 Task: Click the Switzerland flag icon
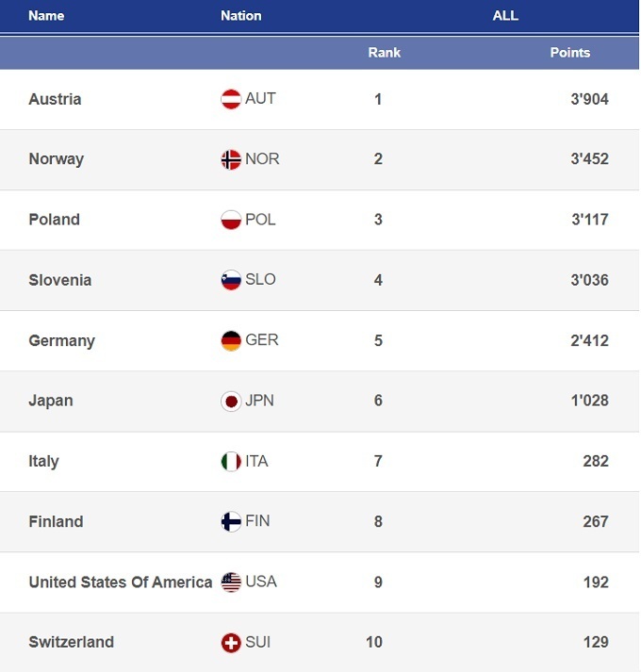pyautogui.click(x=231, y=642)
